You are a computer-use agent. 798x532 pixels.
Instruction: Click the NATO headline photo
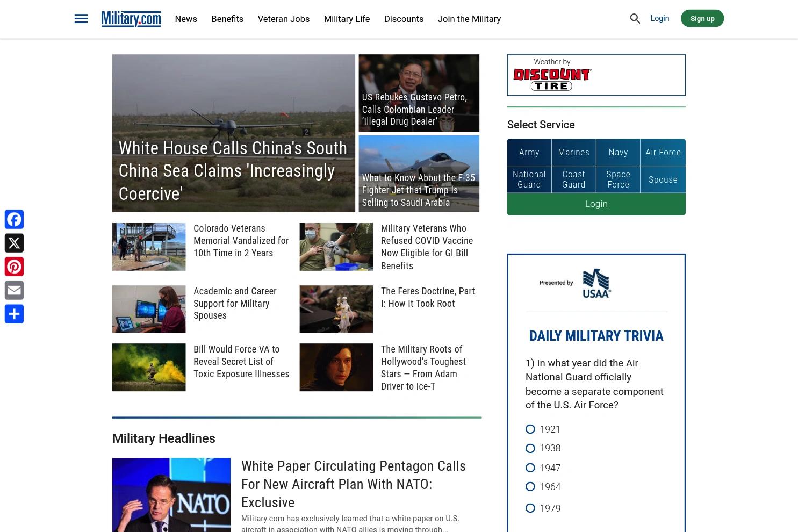coord(171,495)
